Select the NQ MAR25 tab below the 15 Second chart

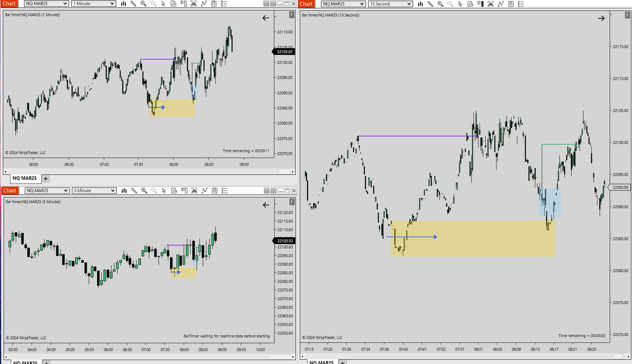[x=321, y=362]
